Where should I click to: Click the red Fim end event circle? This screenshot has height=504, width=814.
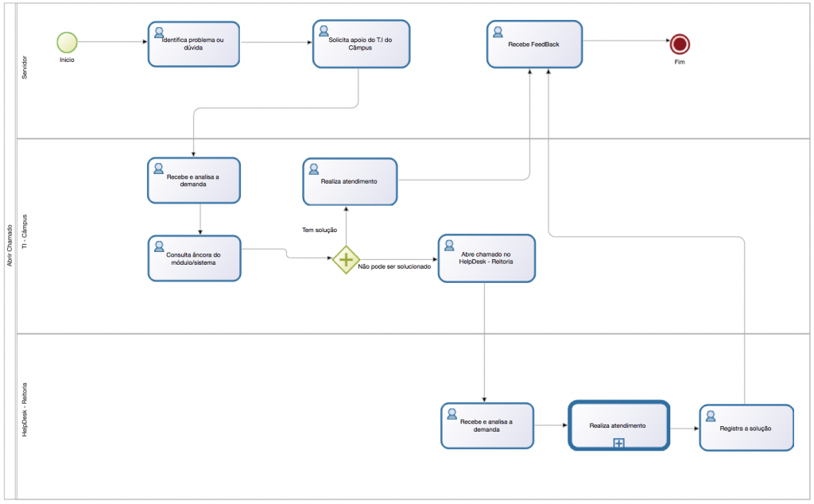(x=678, y=44)
